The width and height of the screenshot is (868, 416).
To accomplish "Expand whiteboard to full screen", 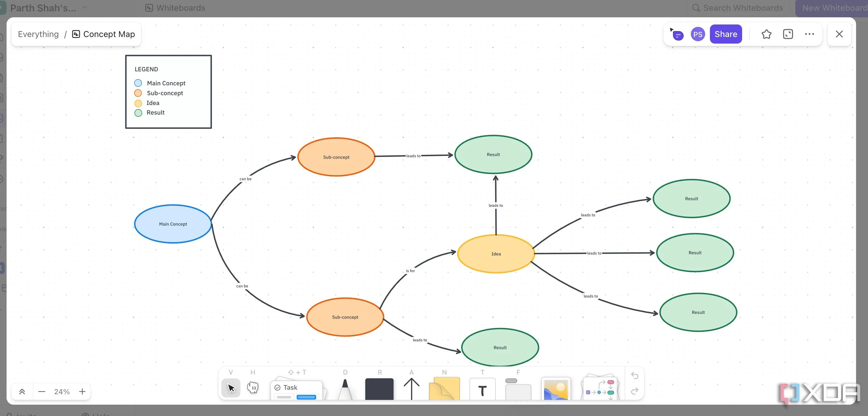I will [788, 34].
